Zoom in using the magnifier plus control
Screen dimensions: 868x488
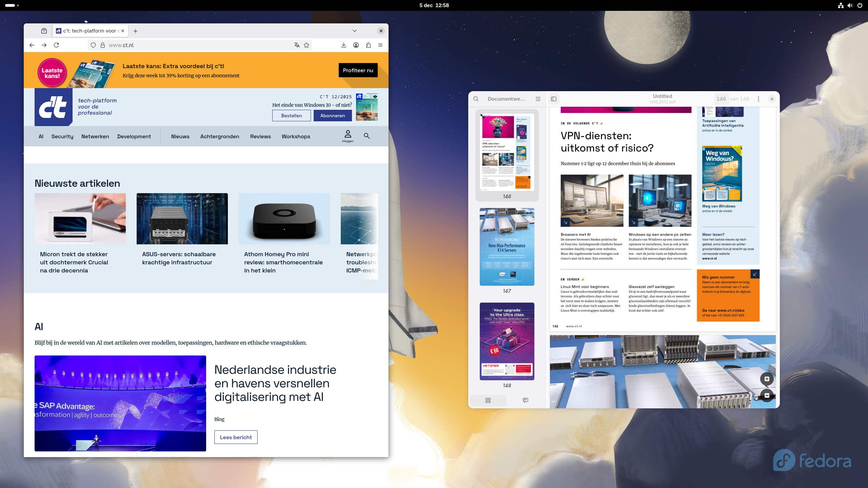[x=767, y=379]
